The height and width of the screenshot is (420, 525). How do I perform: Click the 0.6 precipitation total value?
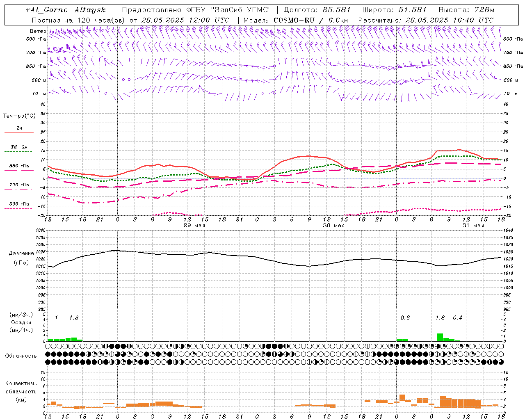click(405, 318)
